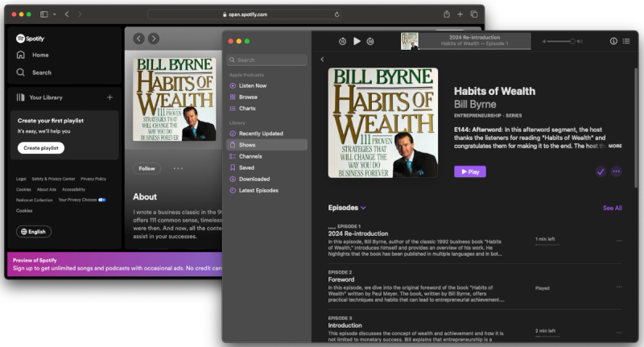
Task: Open Channels in Podcasts library
Action: coord(266,156)
